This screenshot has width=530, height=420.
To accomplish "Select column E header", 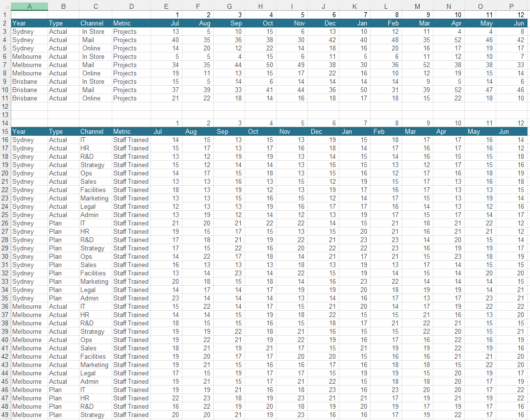I will tap(166, 6).
